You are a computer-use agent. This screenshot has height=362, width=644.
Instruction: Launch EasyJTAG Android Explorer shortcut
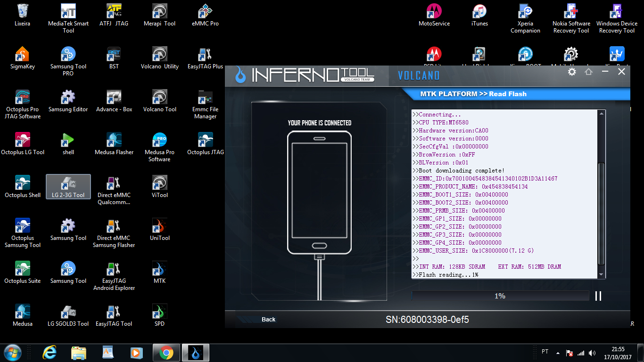point(114,276)
